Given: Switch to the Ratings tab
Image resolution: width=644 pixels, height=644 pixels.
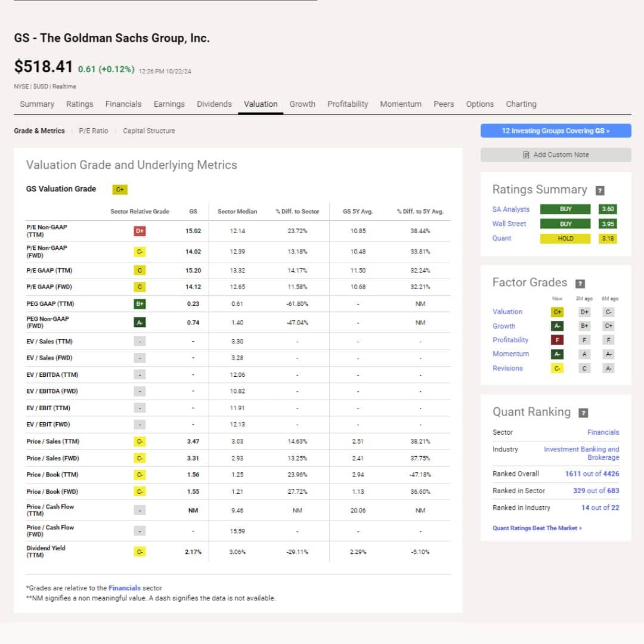Looking at the screenshot, I should [x=80, y=104].
